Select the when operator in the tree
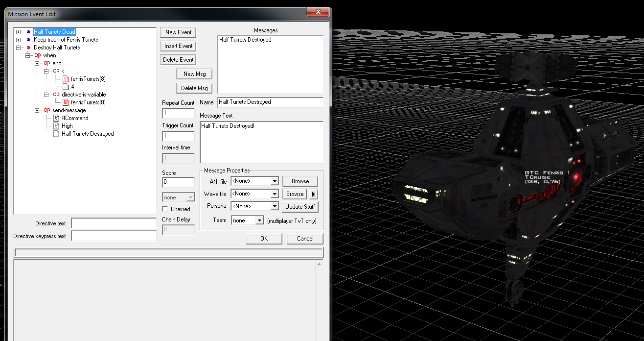The height and width of the screenshot is (341, 644). point(49,55)
